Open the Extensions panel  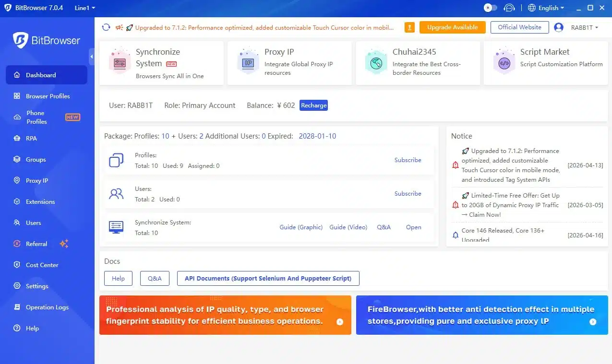click(40, 201)
